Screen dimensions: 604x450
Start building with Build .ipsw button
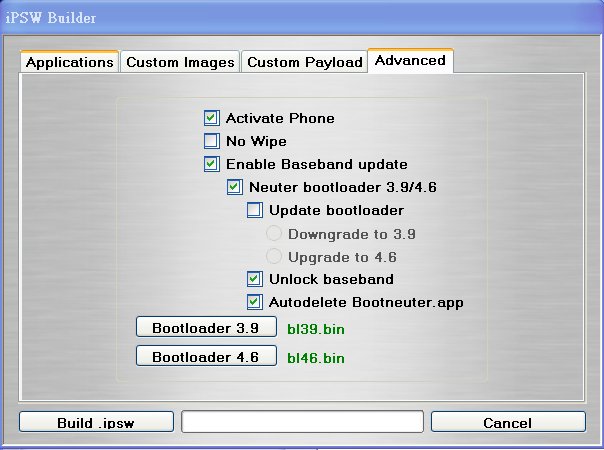[x=96, y=423]
